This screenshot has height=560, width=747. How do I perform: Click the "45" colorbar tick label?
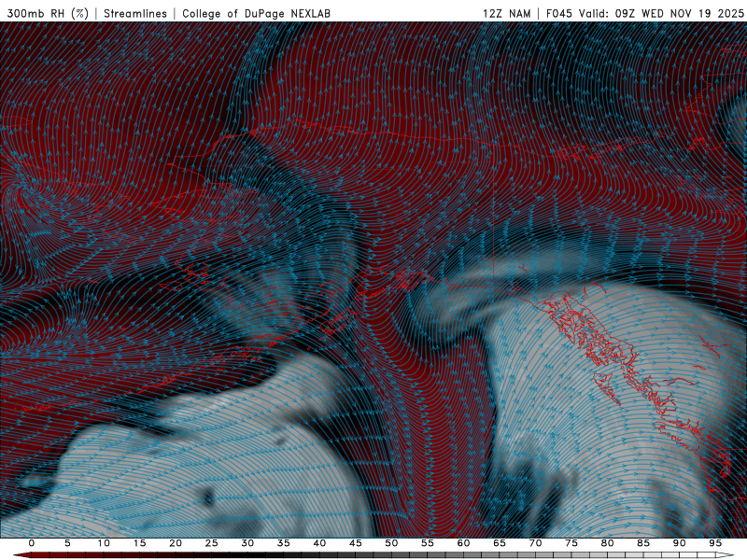pyautogui.click(x=355, y=543)
